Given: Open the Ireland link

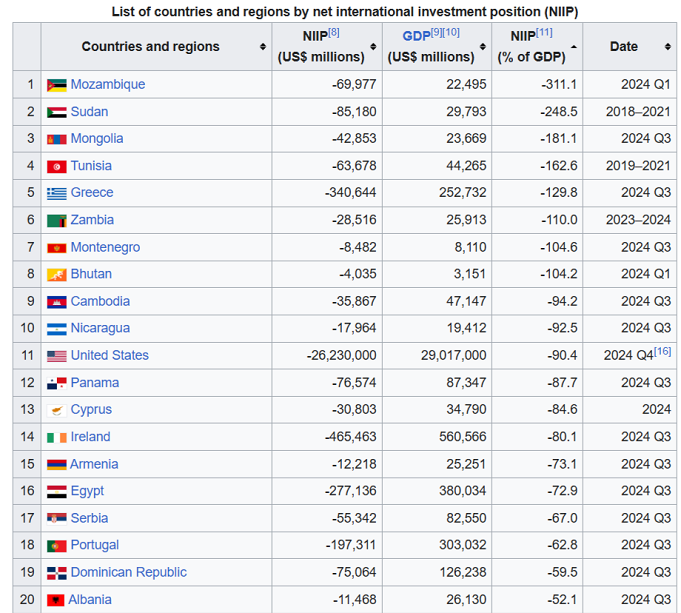Looking at the screenshot, I should [x=90, y=437].
